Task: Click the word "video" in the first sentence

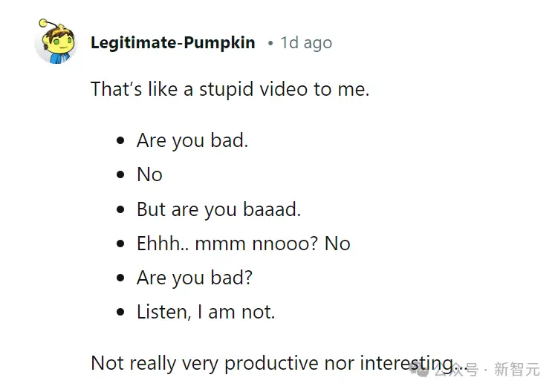Action: 283,89
